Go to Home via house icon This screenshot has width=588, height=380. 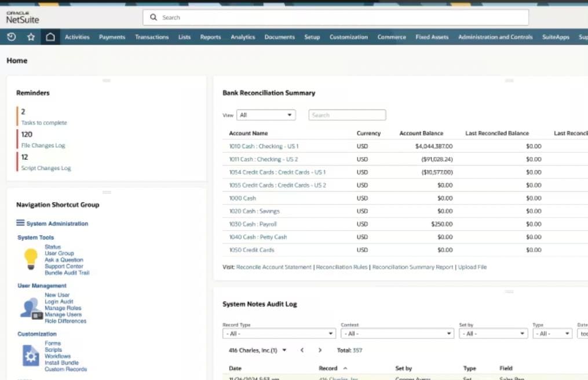point(50,37)
